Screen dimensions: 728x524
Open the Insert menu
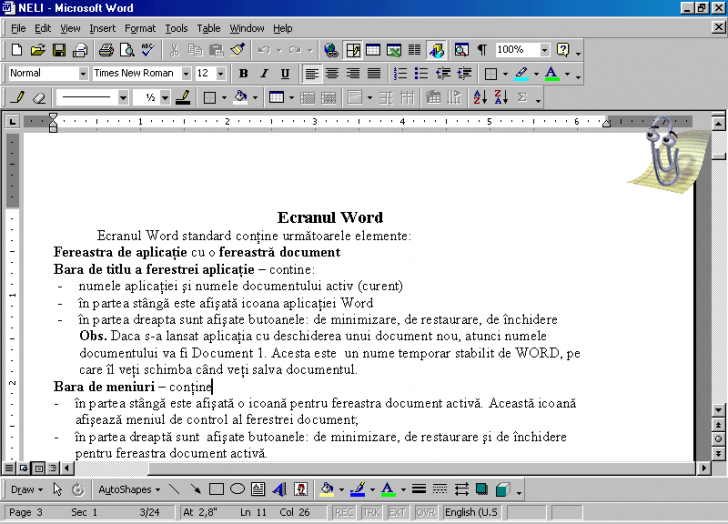[102, 28]
